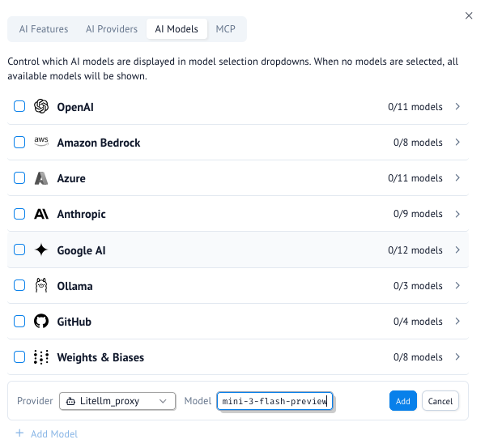Click the Google AI sparkle icon
The image size is (485, 448).
click(x=41, y=250)
